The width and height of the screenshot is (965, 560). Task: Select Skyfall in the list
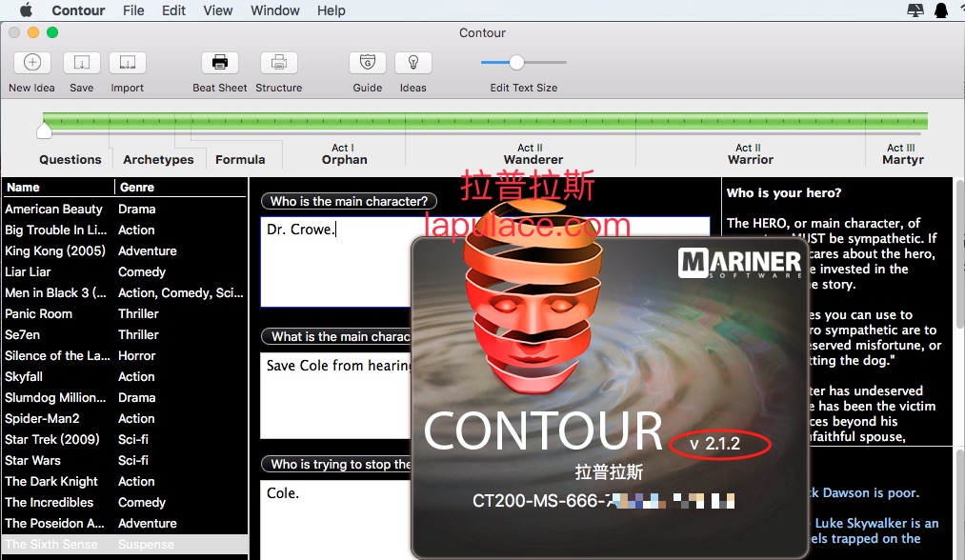point(125,376)
